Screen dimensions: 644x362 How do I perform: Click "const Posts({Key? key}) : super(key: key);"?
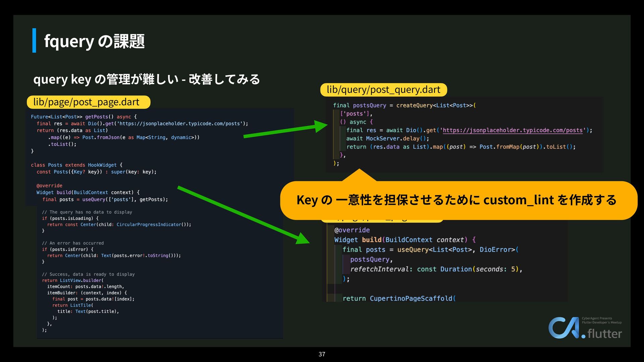(x=97, y=172)
